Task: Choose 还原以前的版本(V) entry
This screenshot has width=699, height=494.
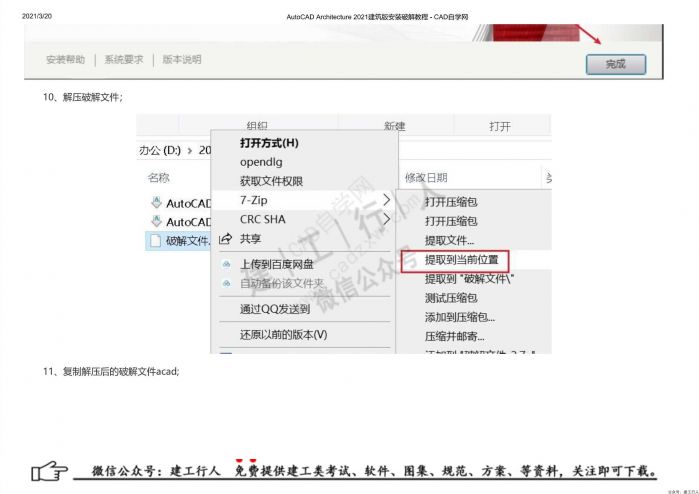Action: point(284,334)
